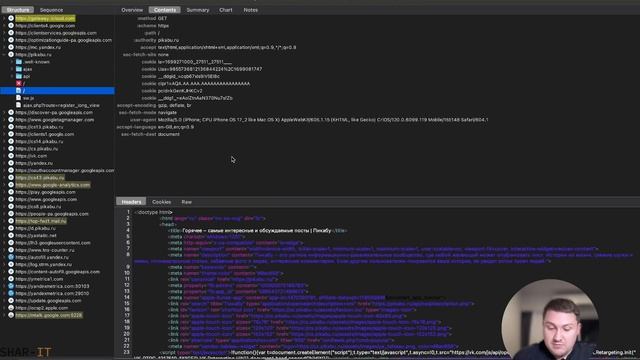This screenshot has width=640, height=360.
Task: Expand the ajax folder arrow
Action: 12,69
